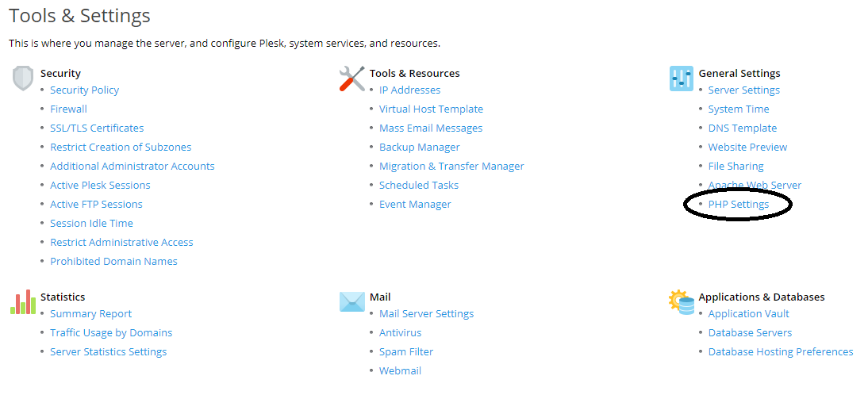This screenshot has height=395, width=868.
Task: Click the Applications & Databases heading
Action: [762, 297]
